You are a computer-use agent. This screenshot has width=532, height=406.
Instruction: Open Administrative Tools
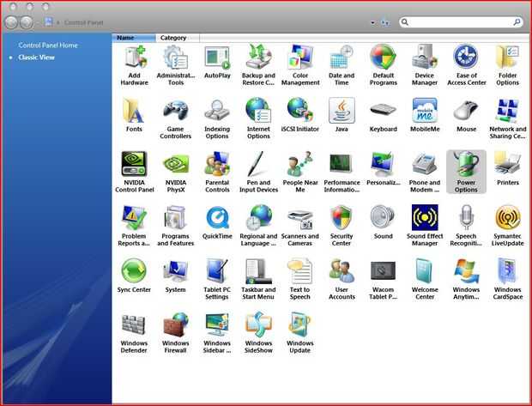[176, 66]
